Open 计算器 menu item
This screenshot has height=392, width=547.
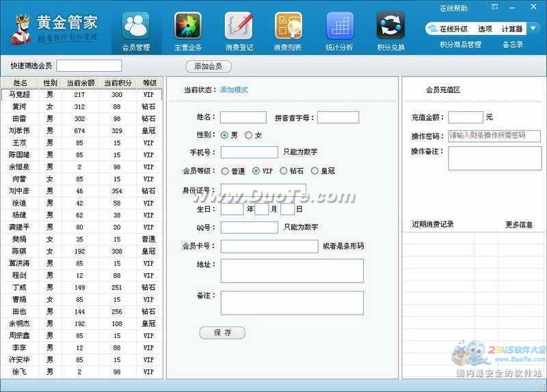coord(512,29)
